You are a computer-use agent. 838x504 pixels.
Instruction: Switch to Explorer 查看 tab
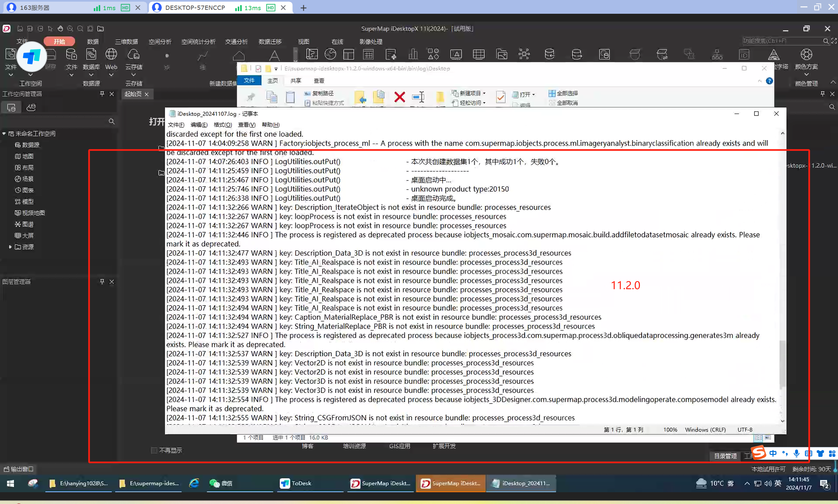(319, 81)
